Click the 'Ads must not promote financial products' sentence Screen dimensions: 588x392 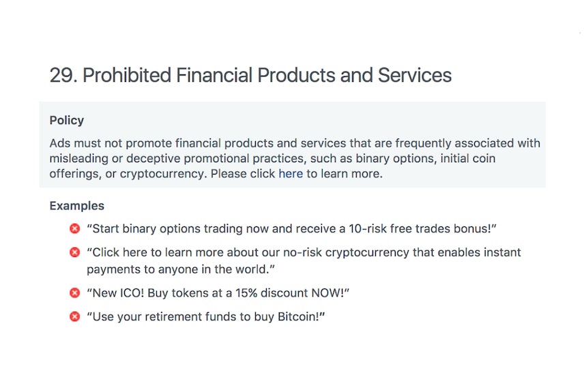[x=295, y=143]
